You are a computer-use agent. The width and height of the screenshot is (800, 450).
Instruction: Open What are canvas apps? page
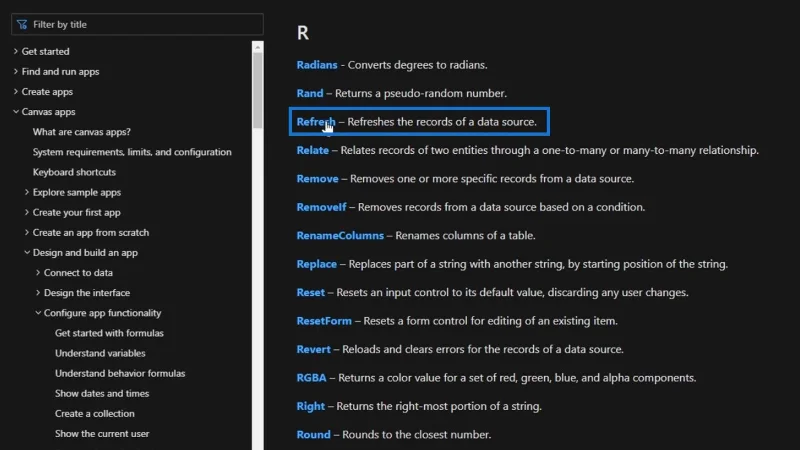tap(82, 132)
